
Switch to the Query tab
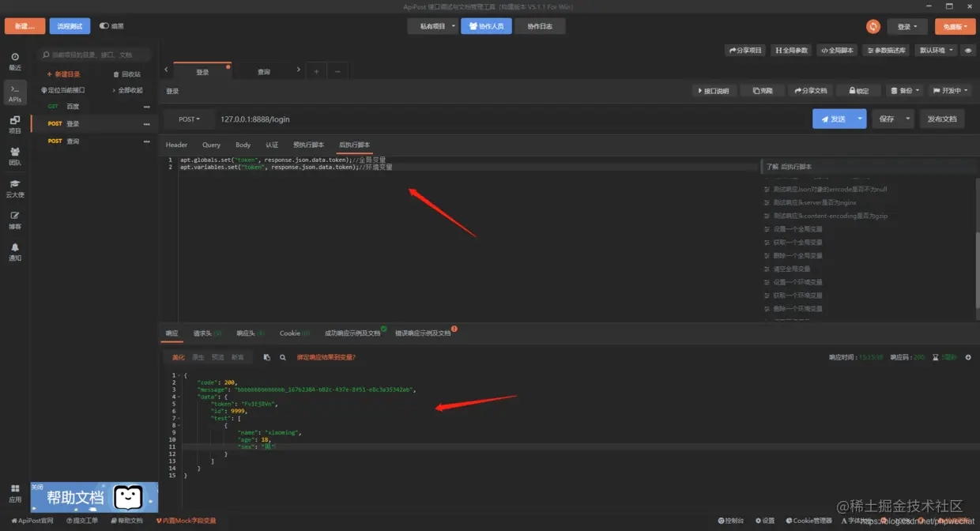(x=211, y=145)
